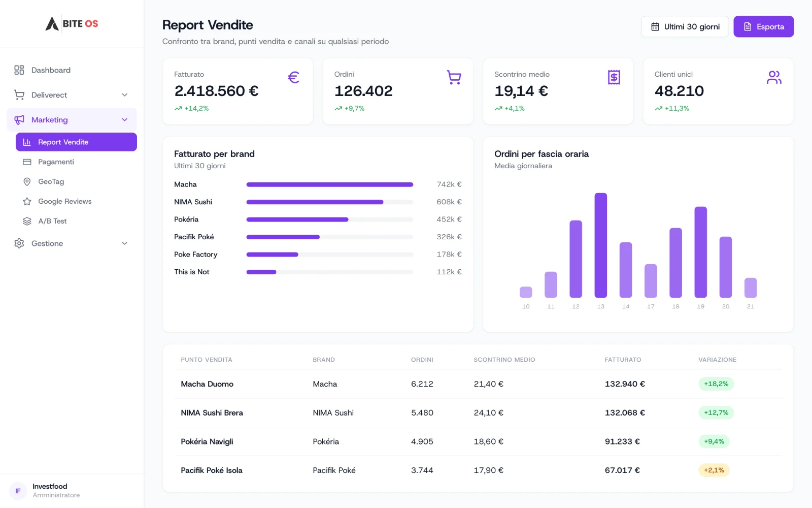Click the document icon in Esporta button
Screen dimensions: 812x508
[x=748, y=27]
